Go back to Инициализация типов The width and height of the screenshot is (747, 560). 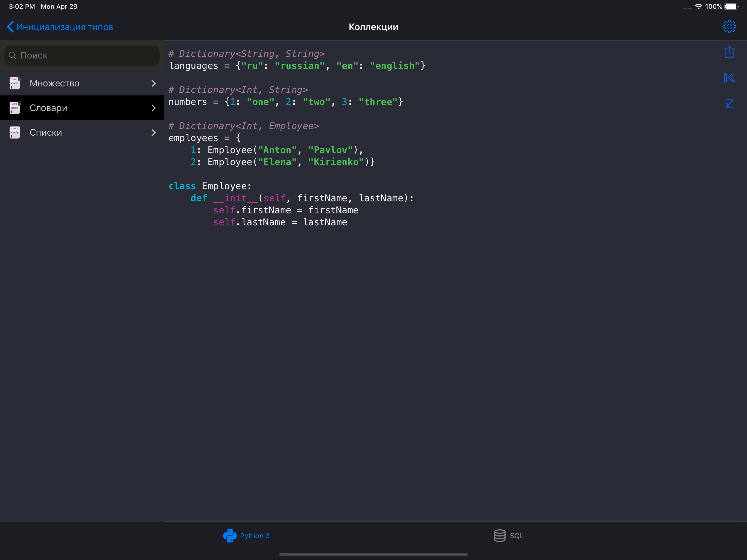click(60, 27)
